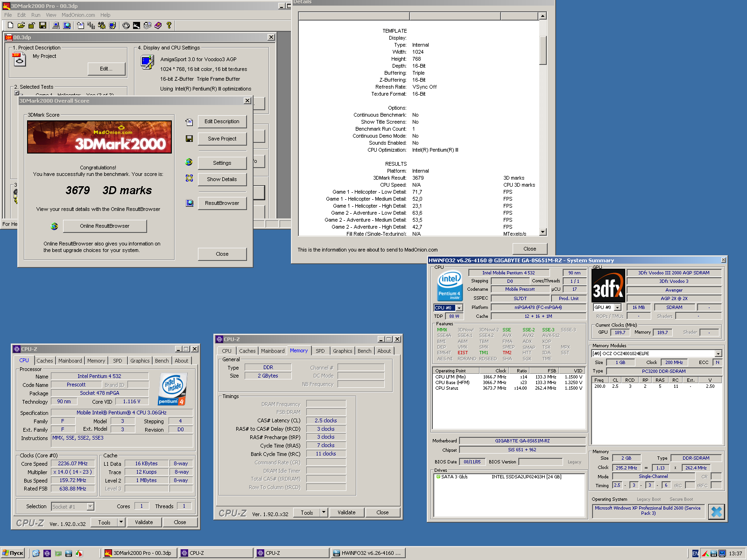Click the 3DMark2000 banner image

tap(99, 137)
